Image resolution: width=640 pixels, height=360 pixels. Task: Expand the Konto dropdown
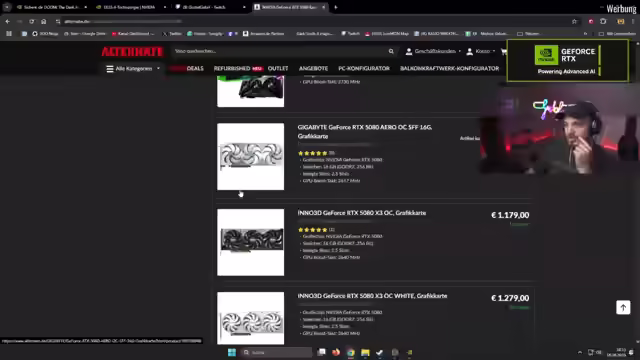493,51
